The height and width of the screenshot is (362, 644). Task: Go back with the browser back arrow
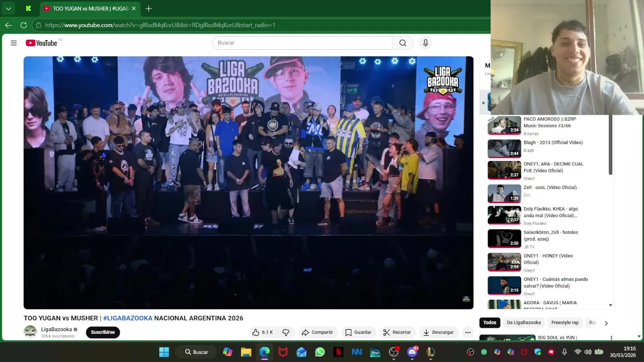pyautogui.click(x=9, y=25)
